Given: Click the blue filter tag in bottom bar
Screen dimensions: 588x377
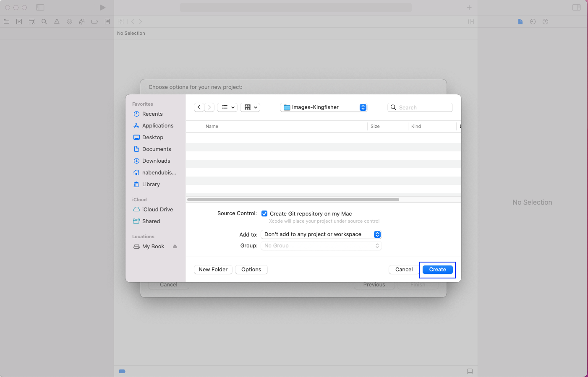Looking at the screenshot, I should (x=122, y=372).
